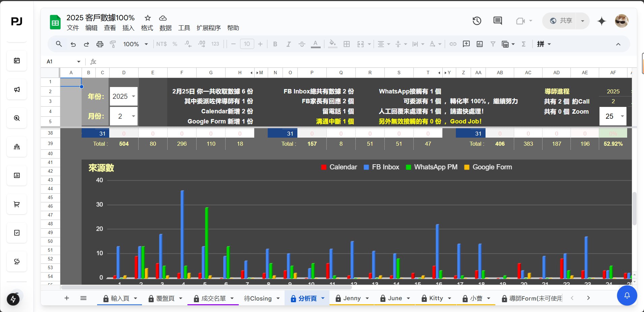Toggle italic formatting
Image resolution: width=644 pixels, height=312 pixels.
tap(289, 44)
